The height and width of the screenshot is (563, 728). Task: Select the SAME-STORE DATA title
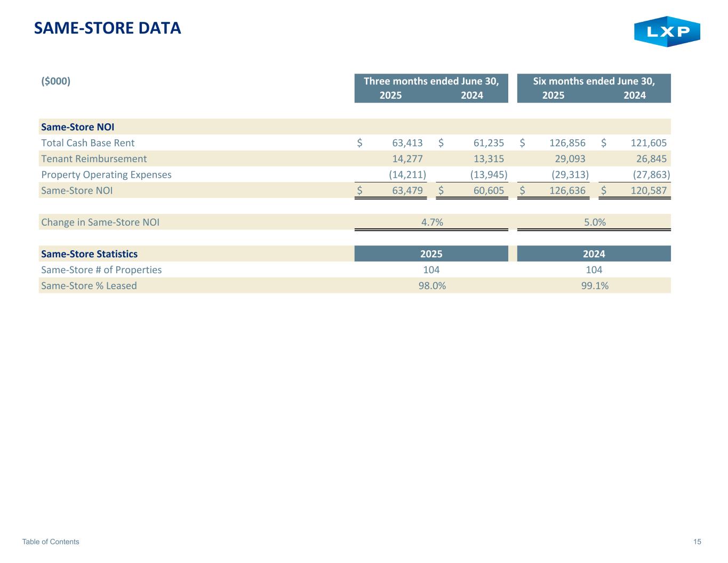107,28
